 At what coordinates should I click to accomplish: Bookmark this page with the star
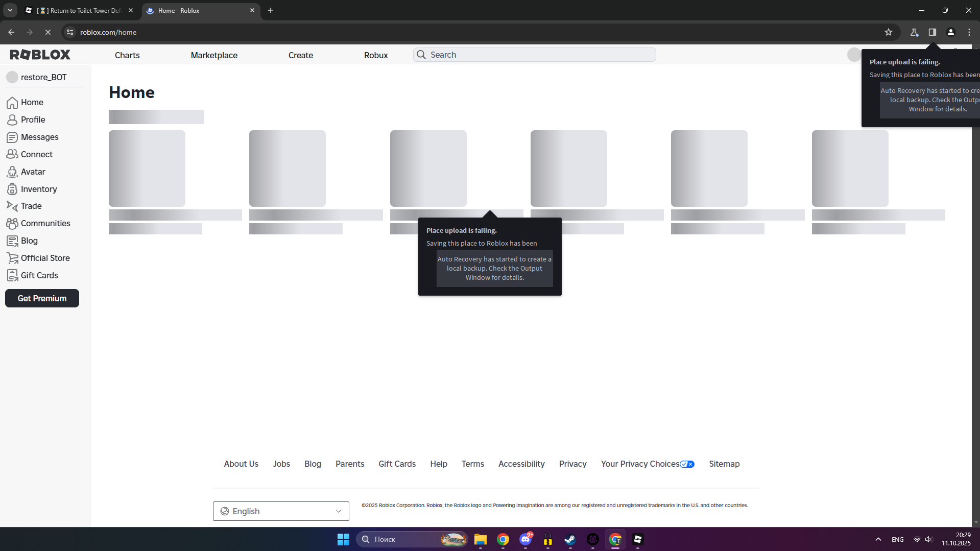click(x=889, y=32)
